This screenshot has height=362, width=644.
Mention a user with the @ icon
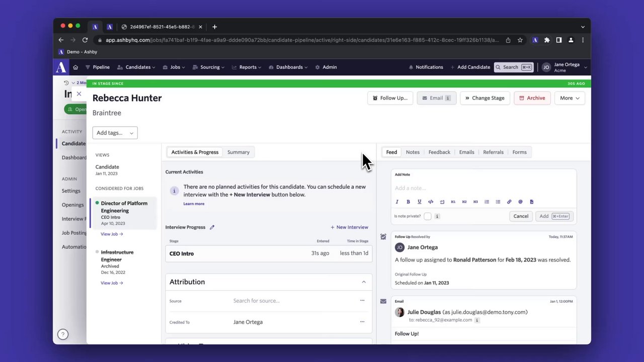(520, 202)
